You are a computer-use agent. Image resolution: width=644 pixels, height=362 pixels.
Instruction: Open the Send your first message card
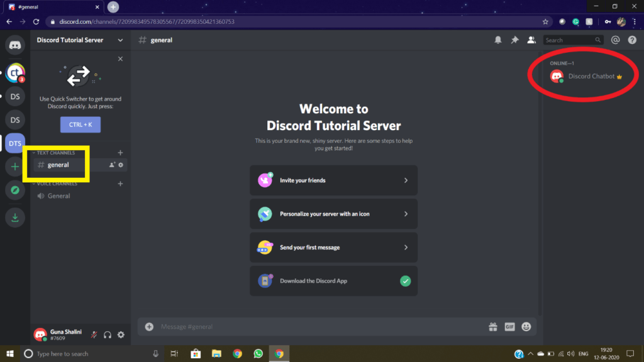pyautogui.click(x=333, y=248)
